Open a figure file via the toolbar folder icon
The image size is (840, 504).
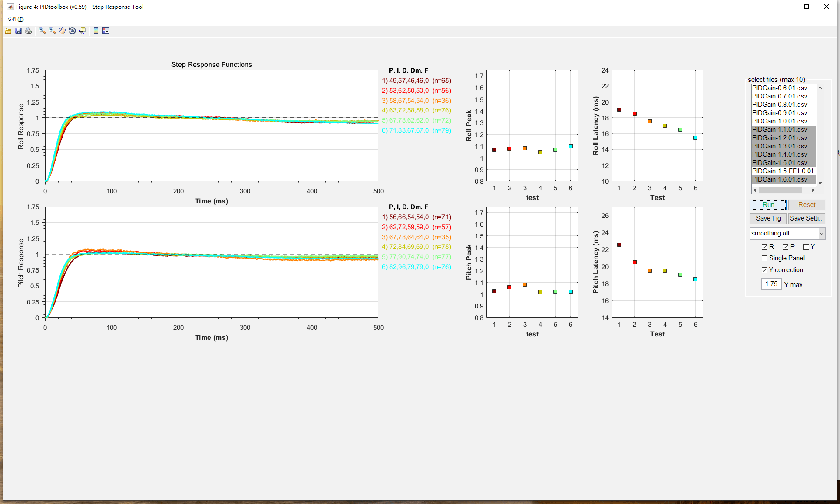pos(8,31)
